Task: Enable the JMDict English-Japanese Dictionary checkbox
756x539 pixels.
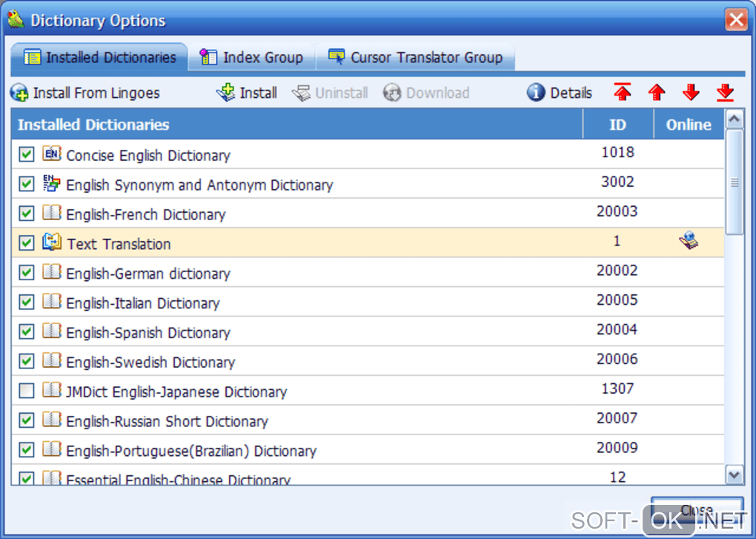Action: point(27,390)
